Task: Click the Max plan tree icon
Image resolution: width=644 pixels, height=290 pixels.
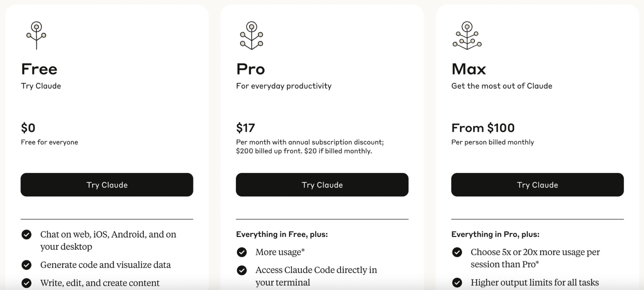Action: (467, 35)
